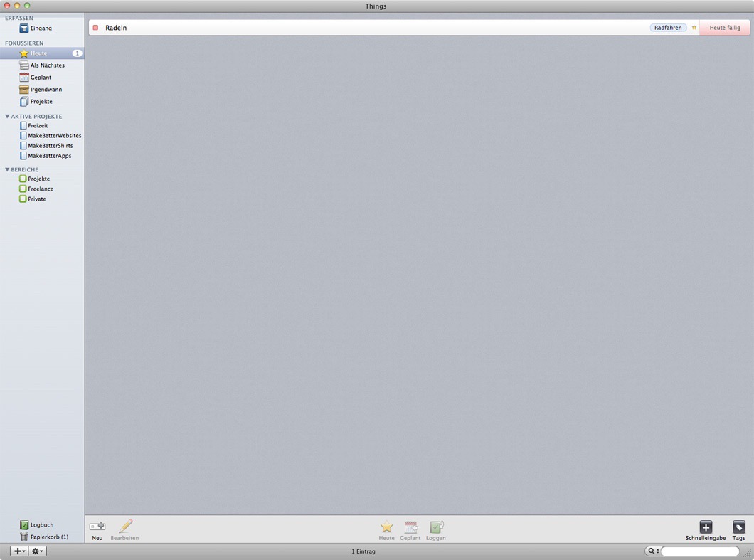Click the Radfahren tag on the task

click(668, 28)
